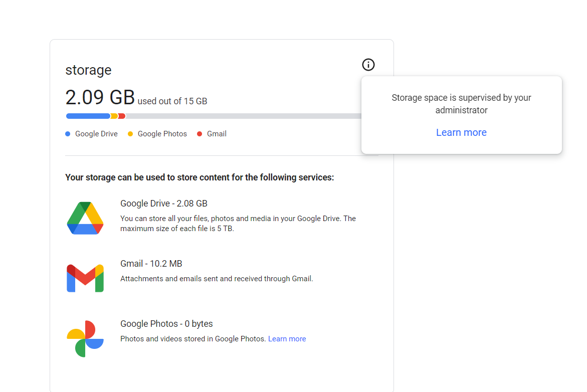Click the "used out of 15 GB" text
The height and width of the screenshot is (392, 587).
(x=172, y=101)
